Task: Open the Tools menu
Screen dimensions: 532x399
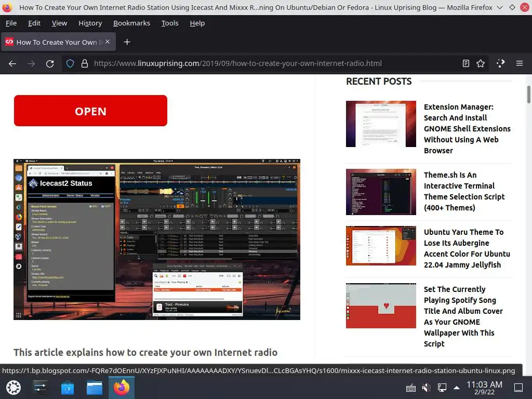Action: coord(170,23)
